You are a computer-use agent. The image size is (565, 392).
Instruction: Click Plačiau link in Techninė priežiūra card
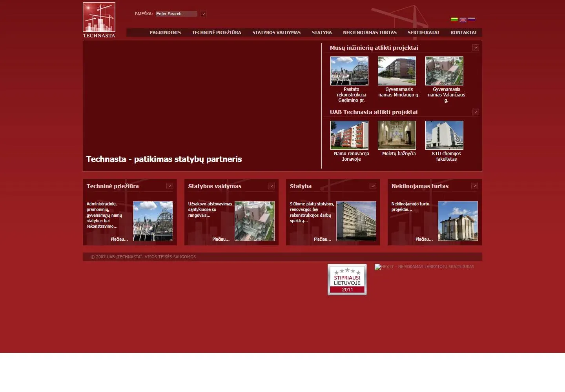(x=119, y=239)
